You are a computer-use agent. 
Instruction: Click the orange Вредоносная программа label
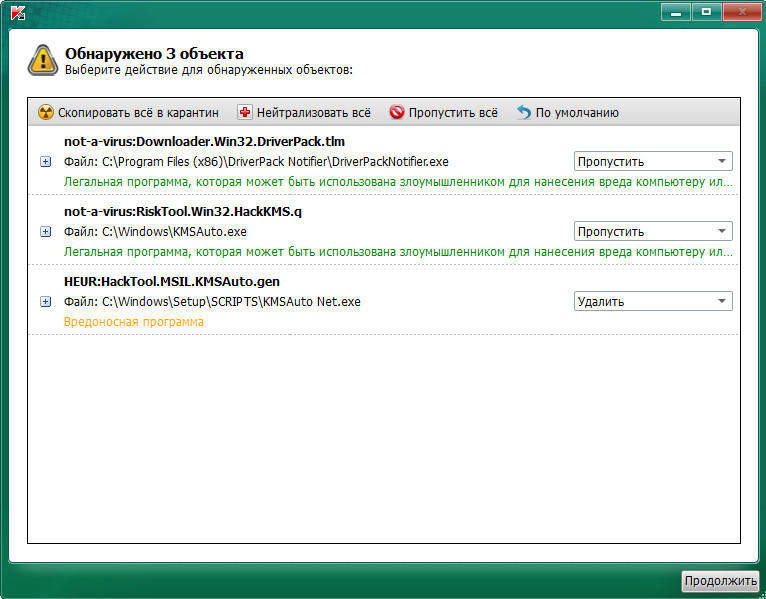134,322
